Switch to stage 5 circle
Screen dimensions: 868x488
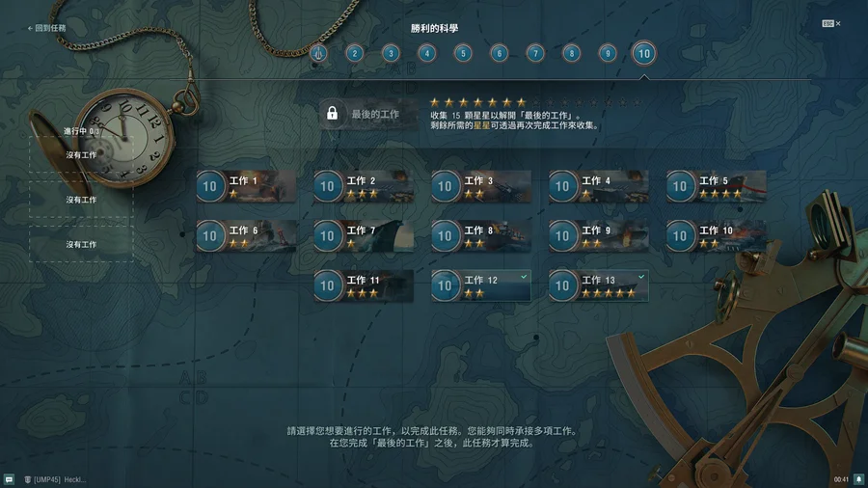click(x=463, y=54)
